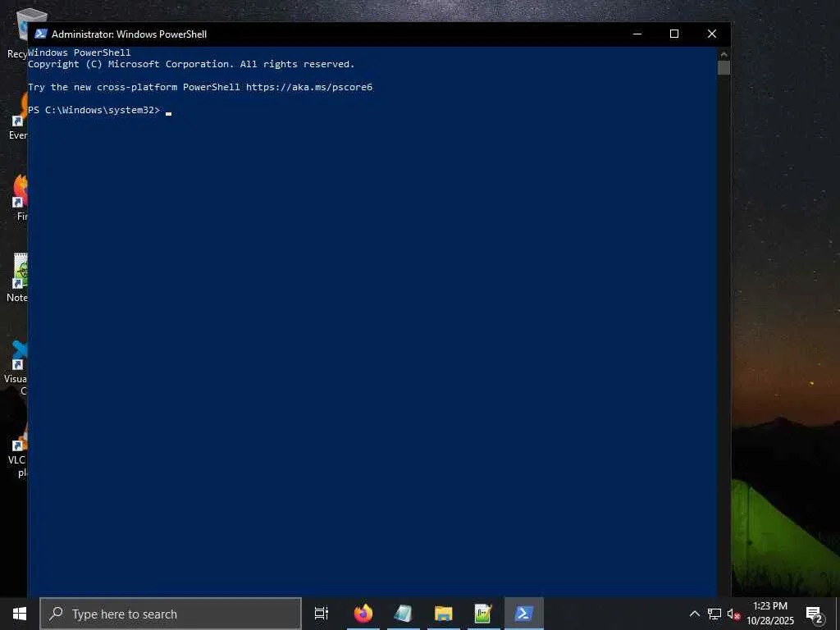Select the Visual Studio Code desktop shortcut
Screen dimensions: 840x630
click(17, 368)
